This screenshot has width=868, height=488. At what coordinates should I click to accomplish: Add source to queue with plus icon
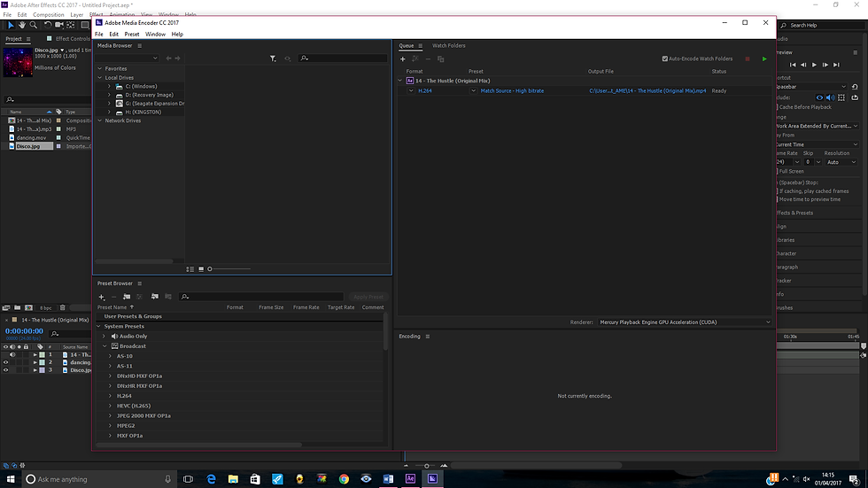[402, 58]
